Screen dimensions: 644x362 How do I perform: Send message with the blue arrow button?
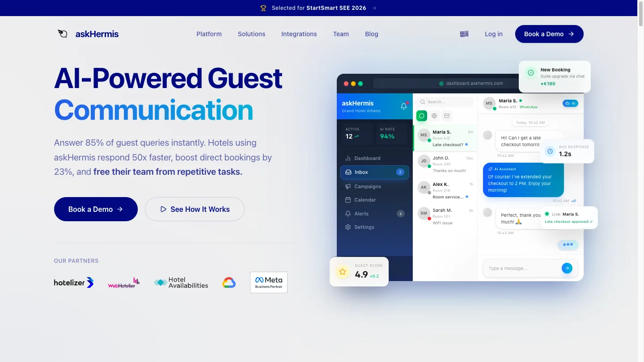pos(567,268)
